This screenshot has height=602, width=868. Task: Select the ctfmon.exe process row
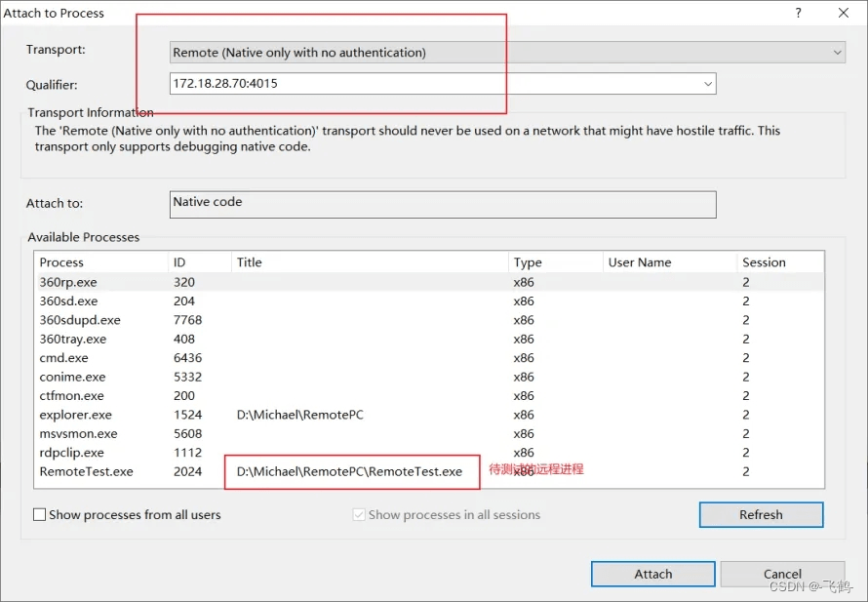click(429, 395)
